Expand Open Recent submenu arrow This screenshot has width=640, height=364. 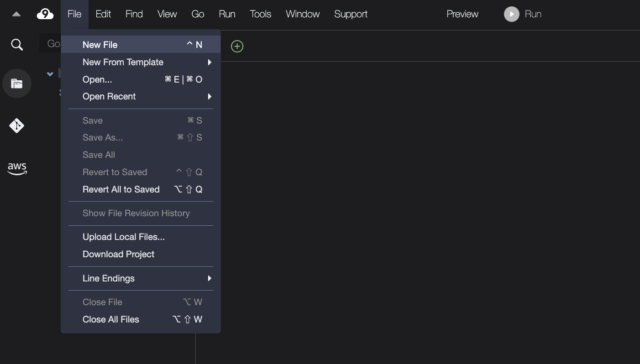click(209, 96)
